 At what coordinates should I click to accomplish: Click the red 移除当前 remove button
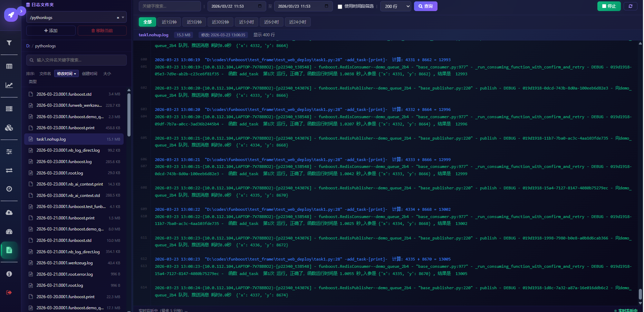click(102, 31)
